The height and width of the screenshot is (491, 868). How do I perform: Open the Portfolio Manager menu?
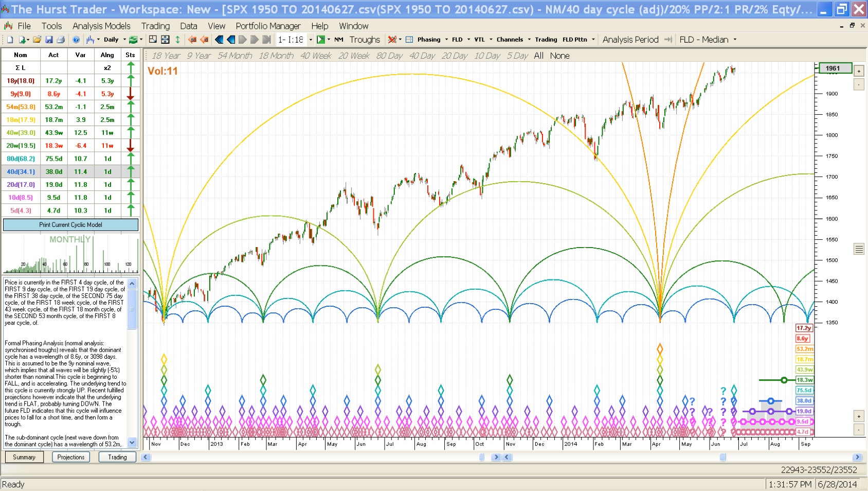point(268,26)
